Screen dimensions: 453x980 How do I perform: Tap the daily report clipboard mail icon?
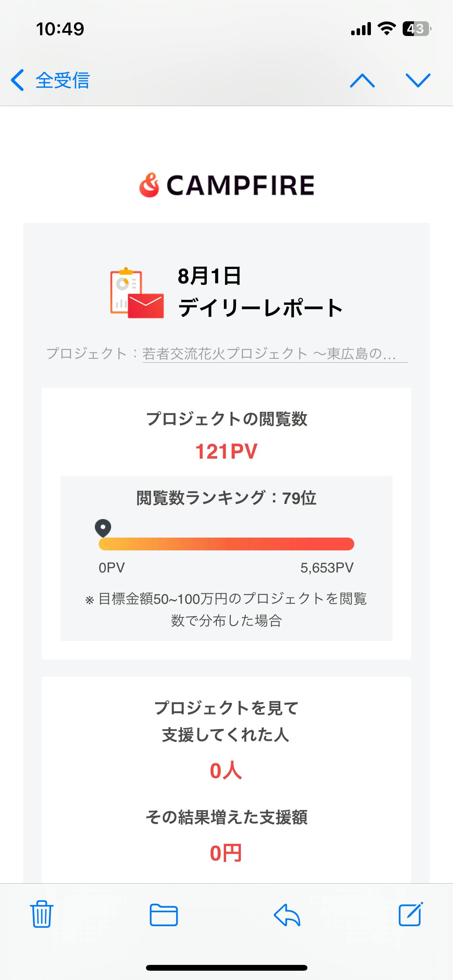(137, 293)
